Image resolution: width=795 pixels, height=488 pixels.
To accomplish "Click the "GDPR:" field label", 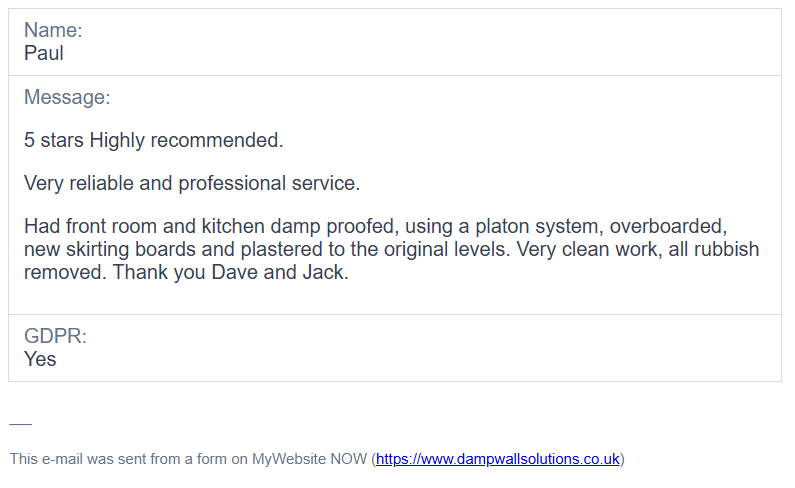I will 55,336.
